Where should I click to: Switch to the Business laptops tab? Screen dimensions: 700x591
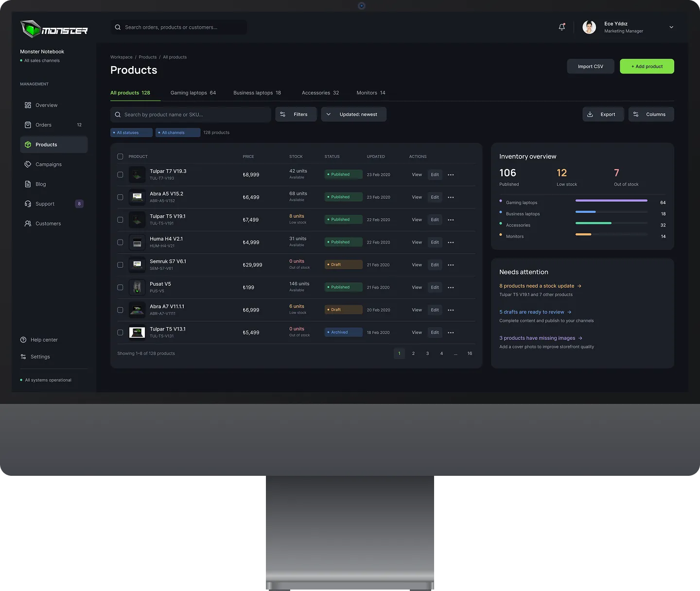[x=257, y=93]
